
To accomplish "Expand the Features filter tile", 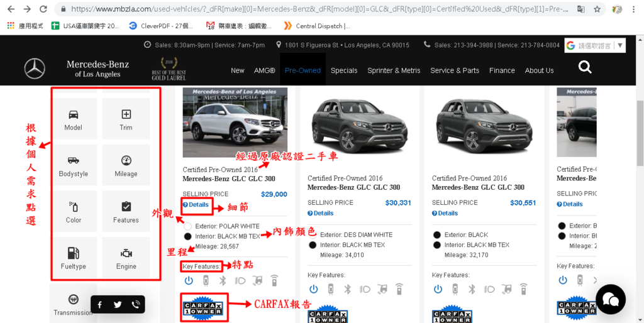I will [126, 211].
